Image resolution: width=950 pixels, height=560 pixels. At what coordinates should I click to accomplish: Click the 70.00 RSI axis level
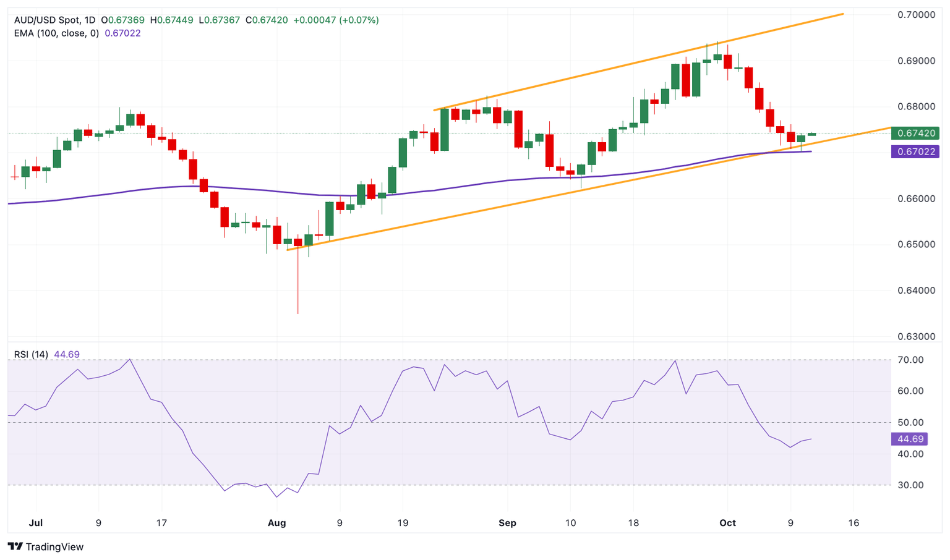910,360
